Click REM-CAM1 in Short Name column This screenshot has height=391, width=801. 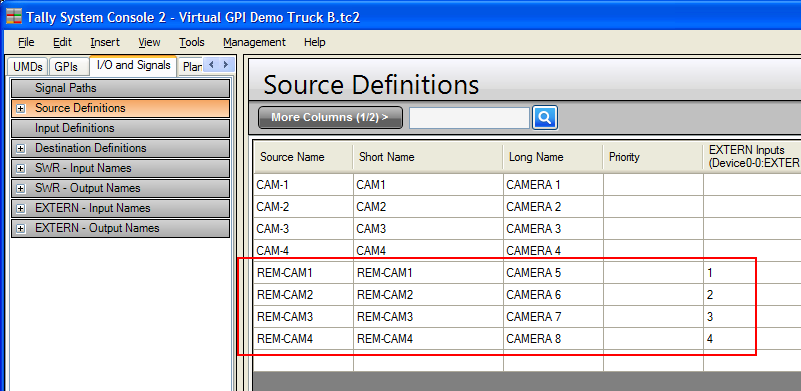click(x=428, y=273)
